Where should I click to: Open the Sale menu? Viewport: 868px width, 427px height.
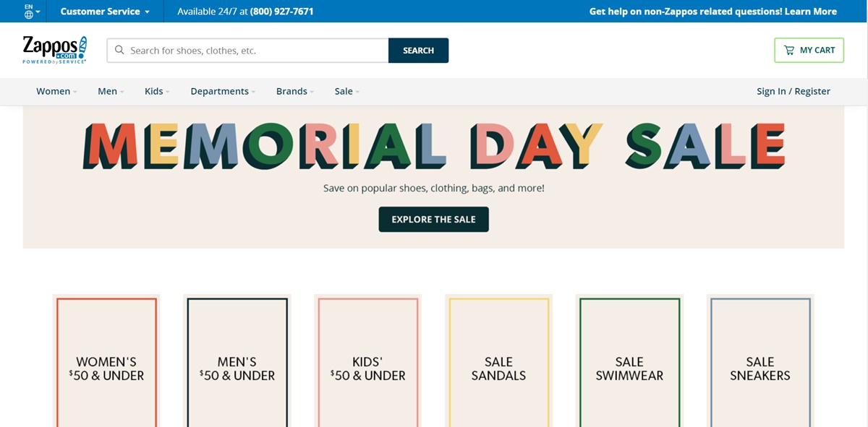[346, 91]
